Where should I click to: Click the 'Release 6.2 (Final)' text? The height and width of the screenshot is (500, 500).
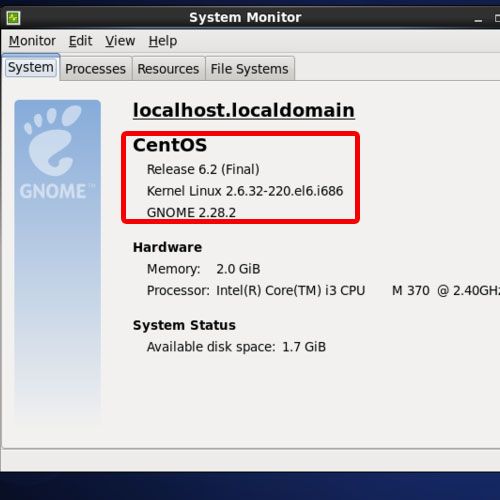(x=203, y=169)
